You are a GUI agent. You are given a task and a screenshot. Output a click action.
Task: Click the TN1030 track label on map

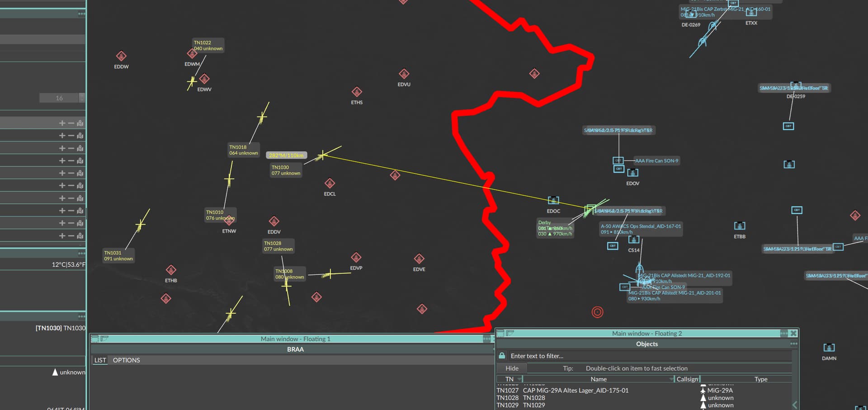pyautogui.click(x=286, y=170)
